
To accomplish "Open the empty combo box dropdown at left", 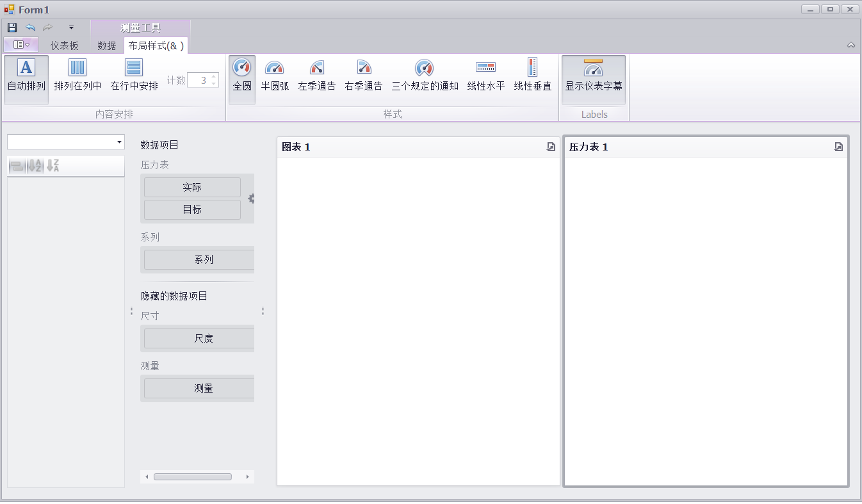I will click(x=119, y=142).
